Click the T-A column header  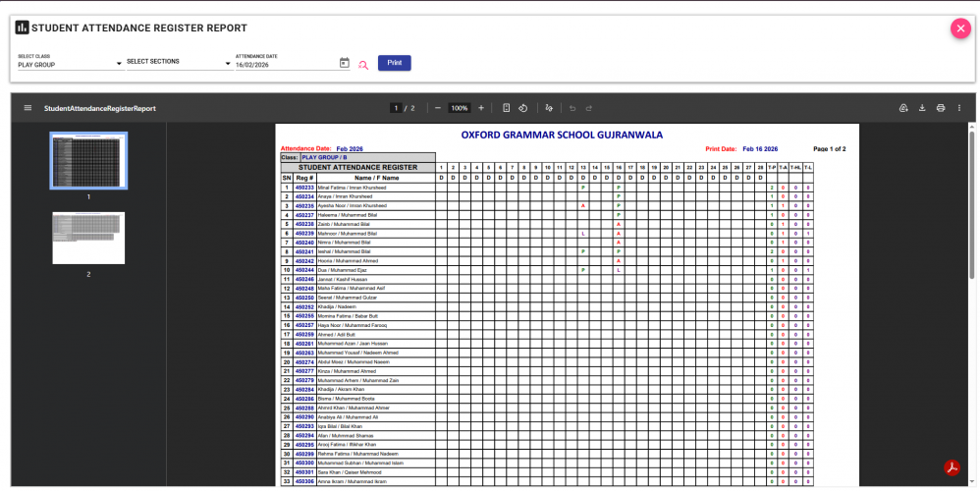[784, 167]
